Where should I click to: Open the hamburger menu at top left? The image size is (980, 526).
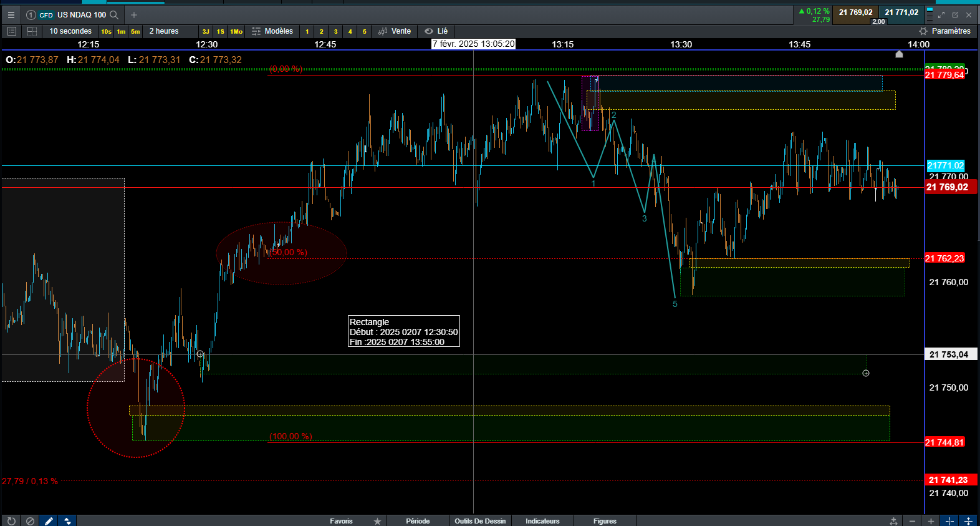pos(11,15)
